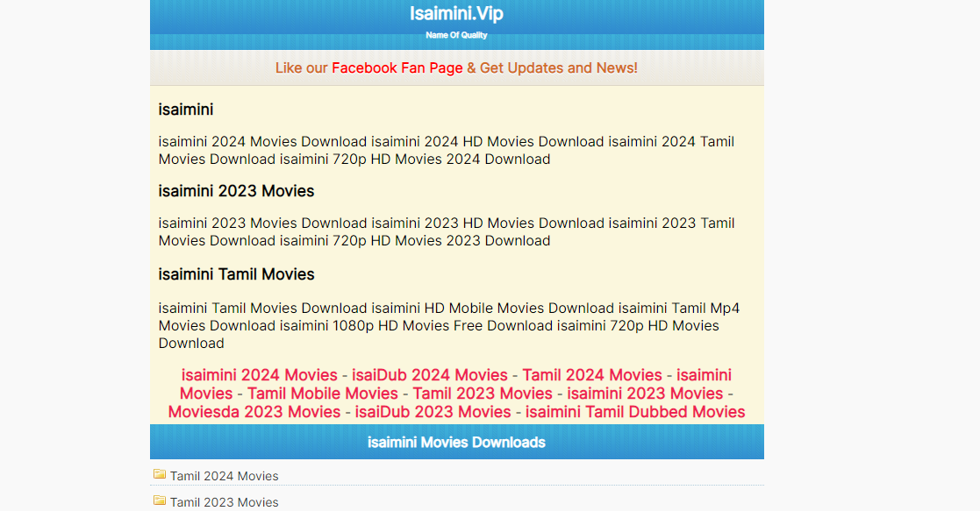Open the Tamil 2024 Movies folder row
The height and width of the screenshot is (511, 980).
pyautogui.click(x=457, y=476)
